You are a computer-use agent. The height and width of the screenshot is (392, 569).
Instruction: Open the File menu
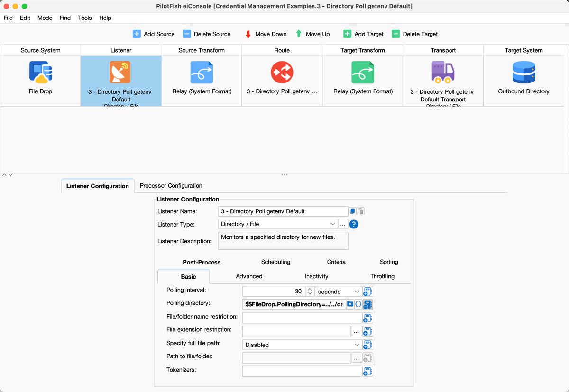(x=8, y=18)
